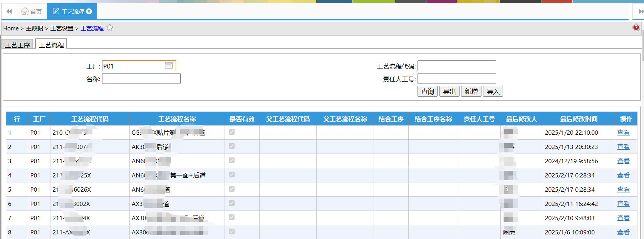The image size is (644, 239).
Task: Click the timestamp 2025/1/20 22:10:00
Action: pyautogui.click(x=571, y=133)
